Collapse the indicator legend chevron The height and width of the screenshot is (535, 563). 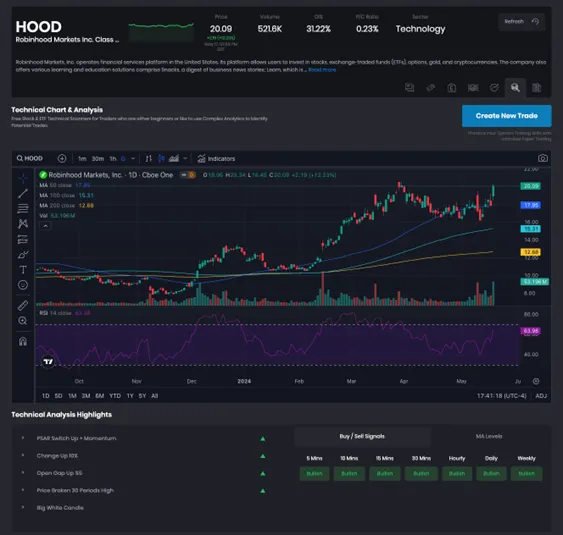(45, 226)
